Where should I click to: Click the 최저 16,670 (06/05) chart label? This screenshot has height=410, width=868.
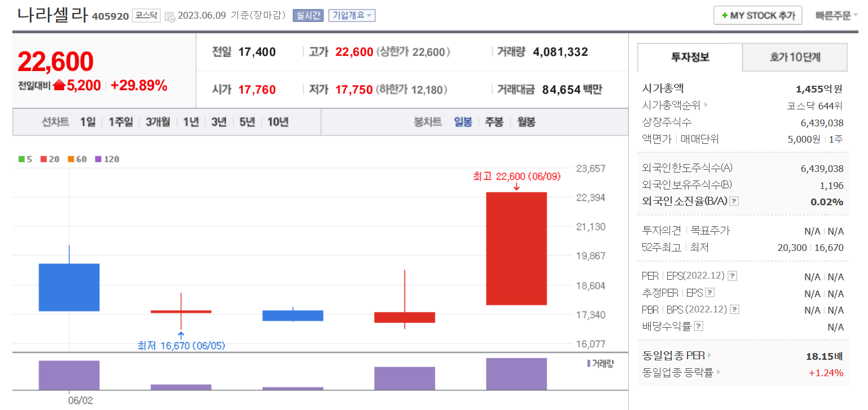tap(181, 346)
